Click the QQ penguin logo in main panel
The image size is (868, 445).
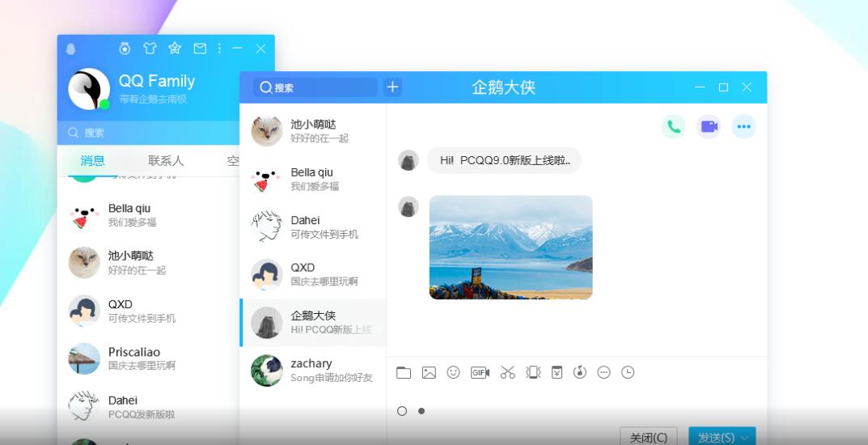point(70,49)
